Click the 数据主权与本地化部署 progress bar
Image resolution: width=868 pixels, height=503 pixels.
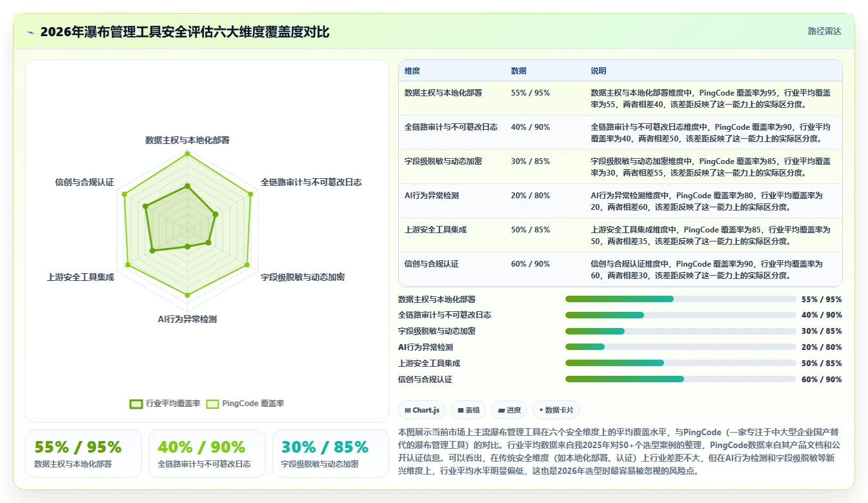681,299
